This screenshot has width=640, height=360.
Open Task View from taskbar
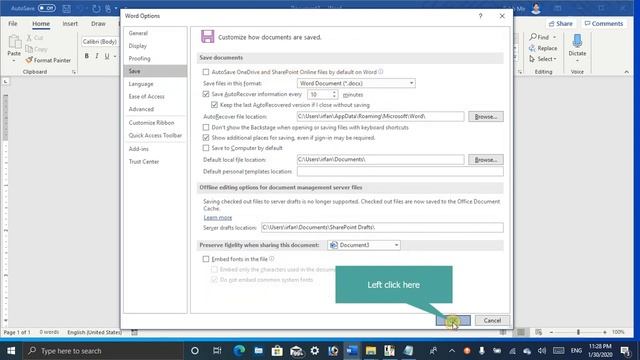pyautogui.click(x=217, y=351)
